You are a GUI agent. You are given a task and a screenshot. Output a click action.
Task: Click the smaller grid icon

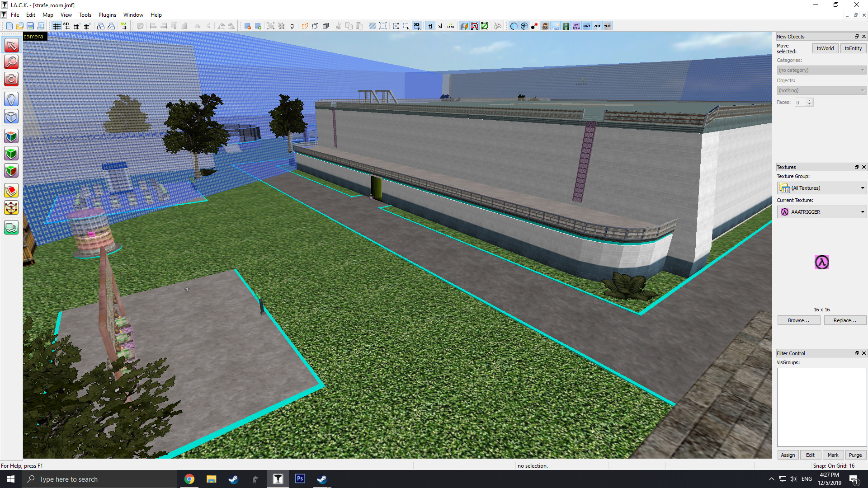click(76, 26)
